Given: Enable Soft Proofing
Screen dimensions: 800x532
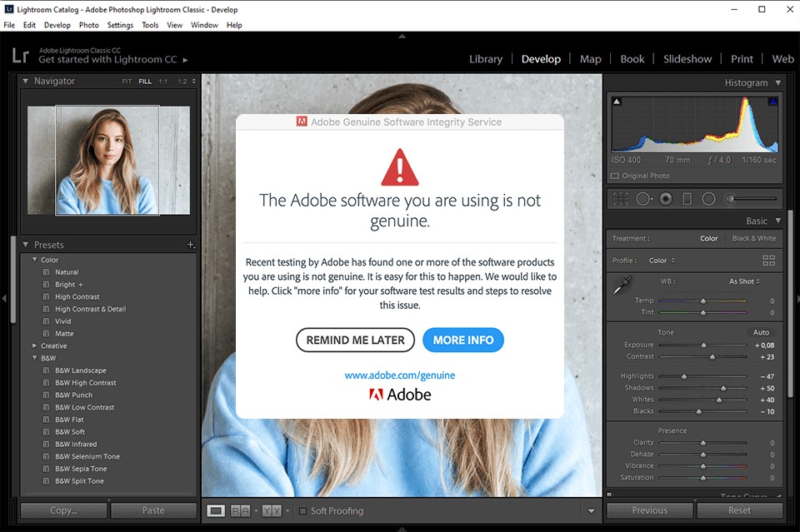Looking at the screenshot, I should [302, 510].
